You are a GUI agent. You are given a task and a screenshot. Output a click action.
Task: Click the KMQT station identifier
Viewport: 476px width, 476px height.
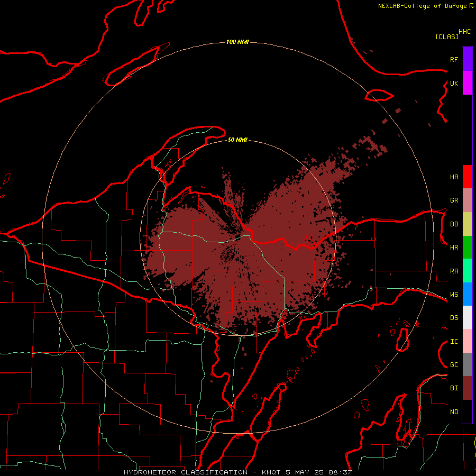pos(272,472)
